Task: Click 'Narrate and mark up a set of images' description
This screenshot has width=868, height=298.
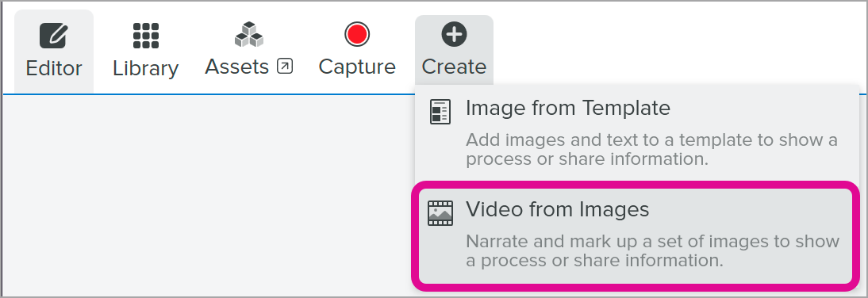Action: [653, 250]
